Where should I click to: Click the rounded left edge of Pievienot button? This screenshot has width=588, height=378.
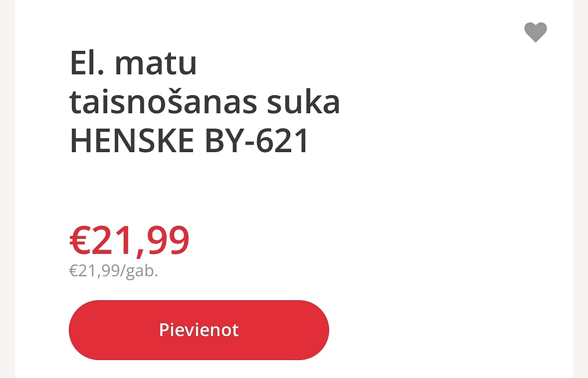81,330
